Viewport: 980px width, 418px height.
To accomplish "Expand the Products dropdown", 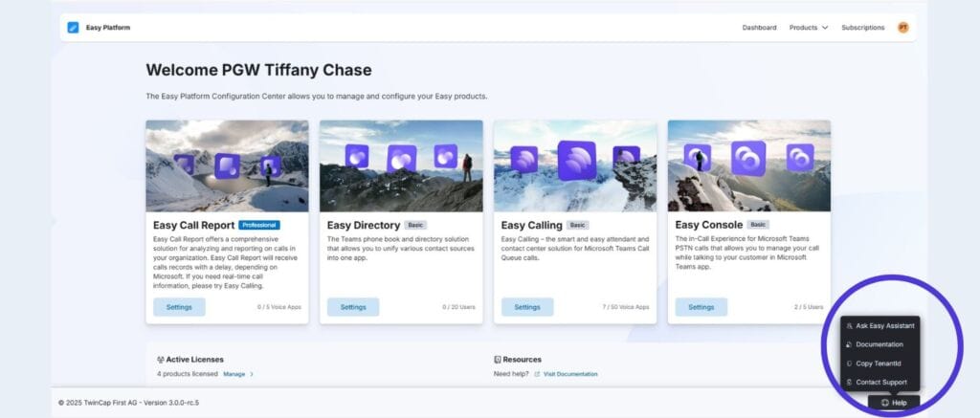I will pyautogui.click(x=808, y=28).
